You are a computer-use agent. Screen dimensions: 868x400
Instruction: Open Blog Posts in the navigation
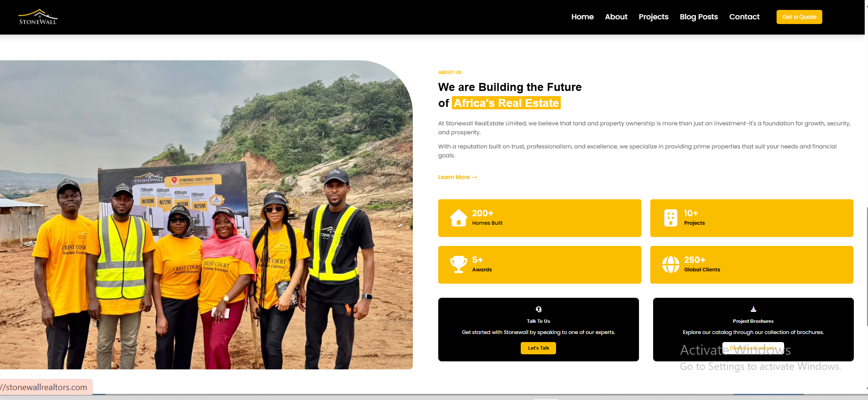click(699, 17)
